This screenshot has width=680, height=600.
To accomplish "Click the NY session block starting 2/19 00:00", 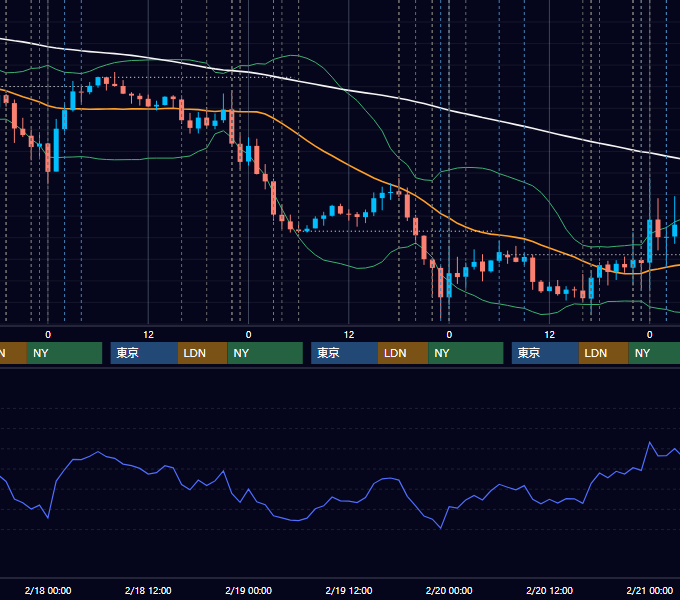I will point(265,353).
